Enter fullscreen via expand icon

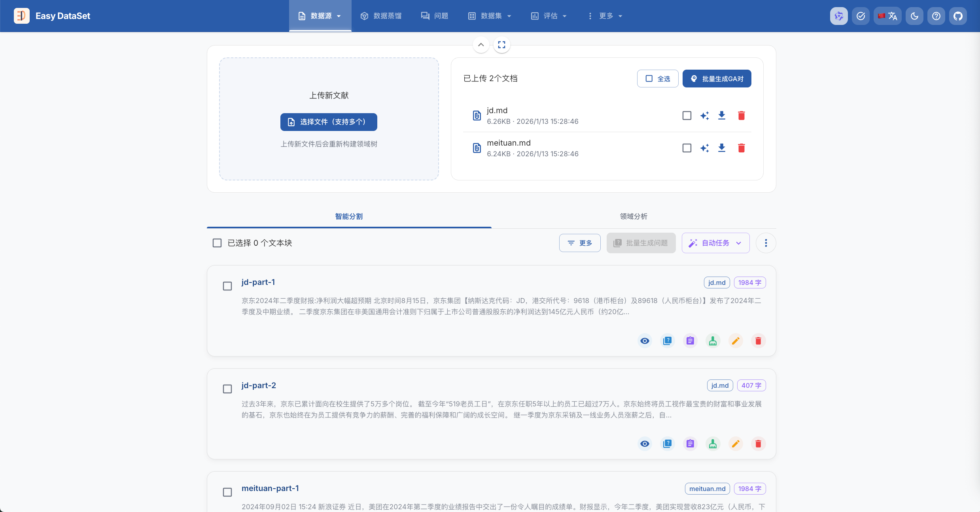coord(501,45)
